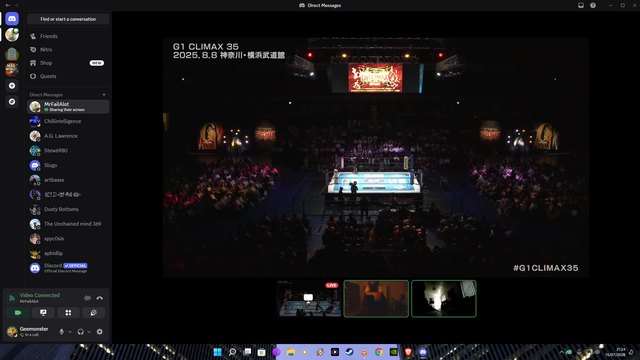This screenshot has height=360, width=640.
Task: Open the Discover servers compass icon
Action: 12,102
